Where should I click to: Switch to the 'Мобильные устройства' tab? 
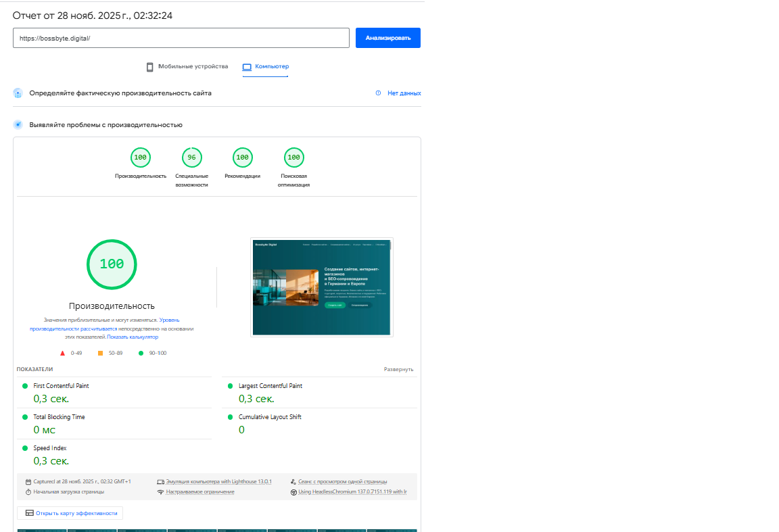pyautogui.click(x=187, y=67)
